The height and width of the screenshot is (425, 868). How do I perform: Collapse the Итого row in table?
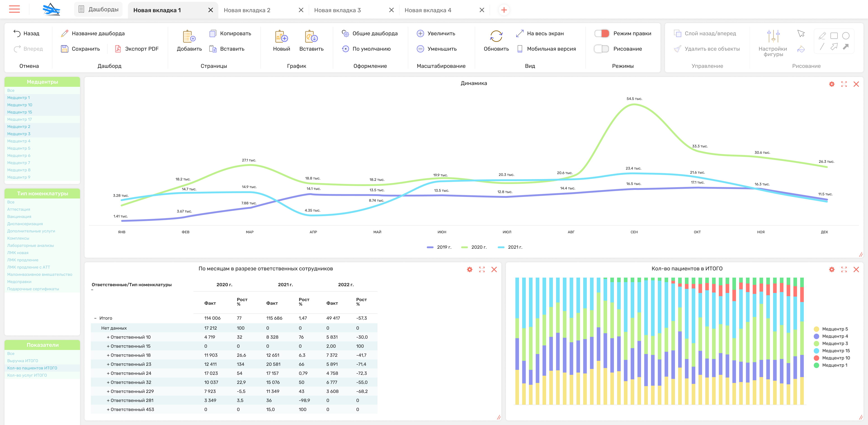(95, 318)
